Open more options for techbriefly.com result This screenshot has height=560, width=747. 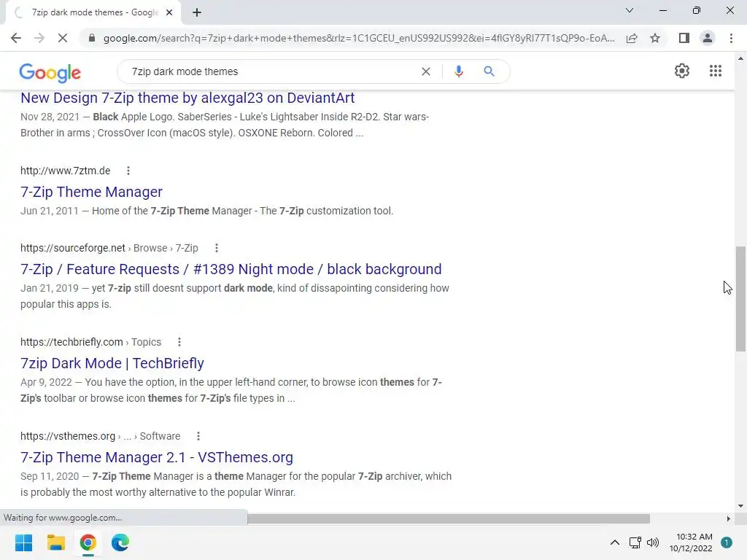point(179,342)
